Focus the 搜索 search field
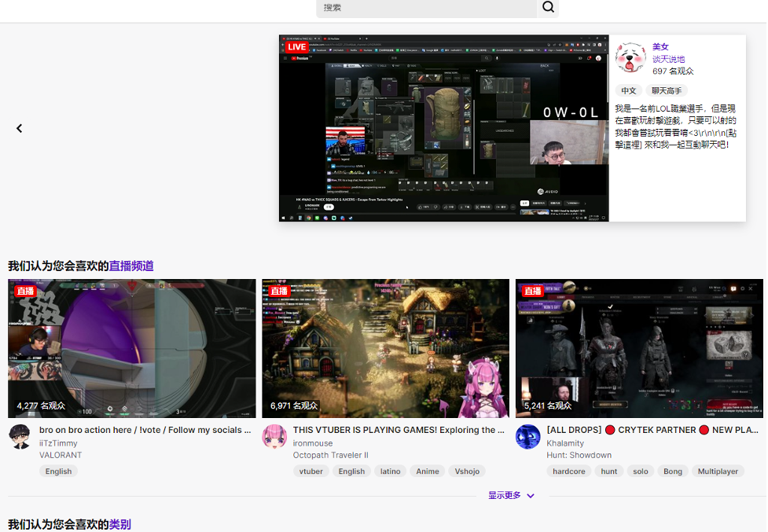 tap(427, 8)
